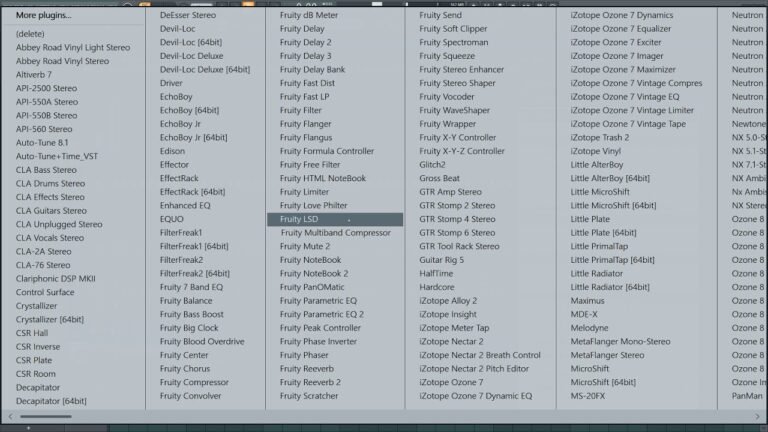Select EffectRack [64bit]
The height and width of the screenshot is (432, 768).
(192, 192)
